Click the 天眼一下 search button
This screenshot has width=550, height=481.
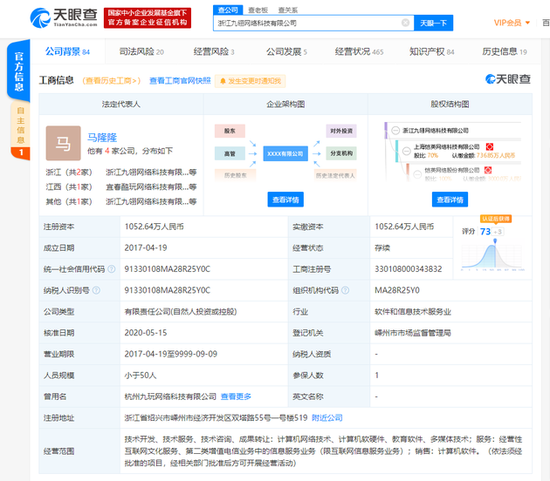point(434,23)
